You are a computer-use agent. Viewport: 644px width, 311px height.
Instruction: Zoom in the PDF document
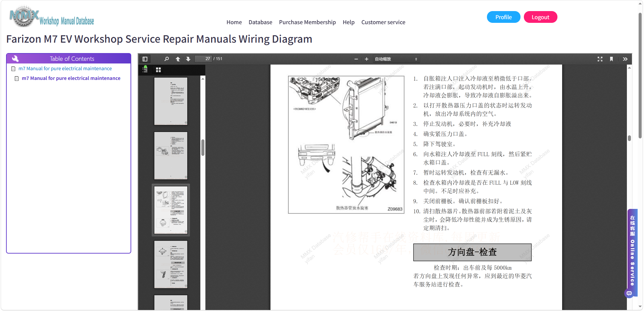(366, 59)
